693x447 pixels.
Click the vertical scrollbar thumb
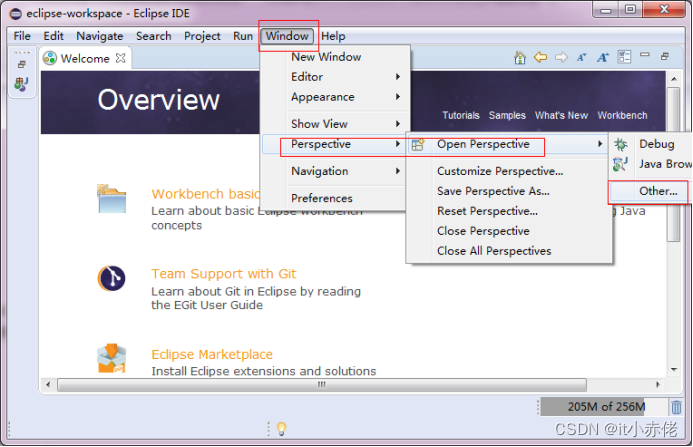(x=673, y=164)
